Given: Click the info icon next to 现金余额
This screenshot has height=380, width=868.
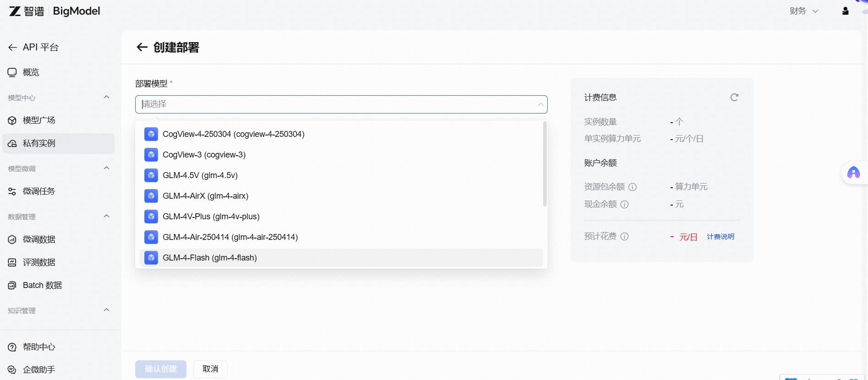Looking at the screenshot, I should (x=624, y=204).
